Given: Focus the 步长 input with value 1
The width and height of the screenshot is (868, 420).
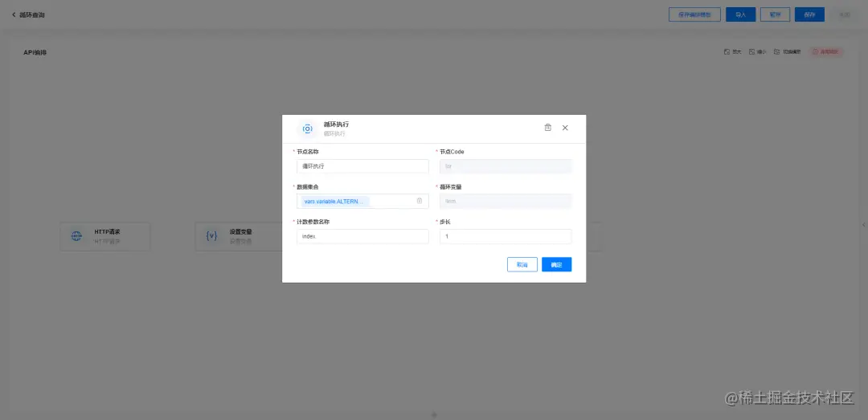Looking at the screenshot, I should 506,236.
